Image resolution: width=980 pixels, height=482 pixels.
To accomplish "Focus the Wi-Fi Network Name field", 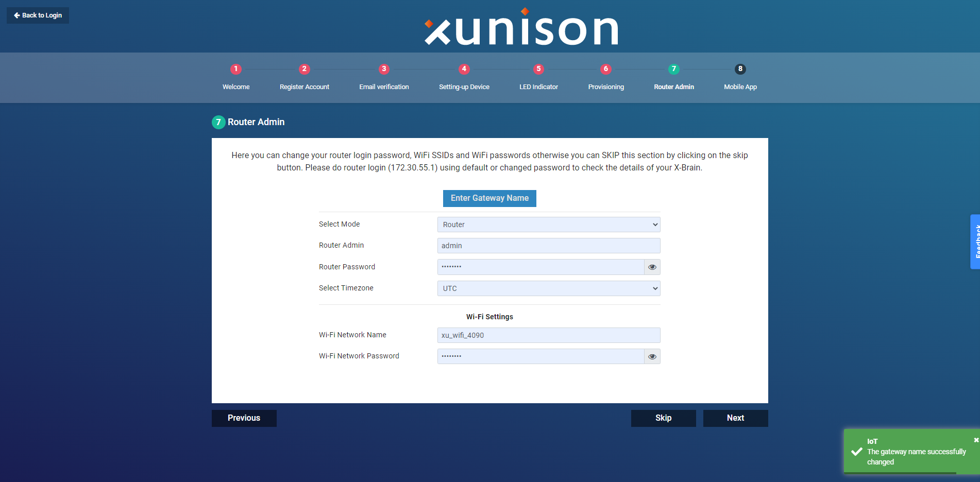I will click(549, 335).
